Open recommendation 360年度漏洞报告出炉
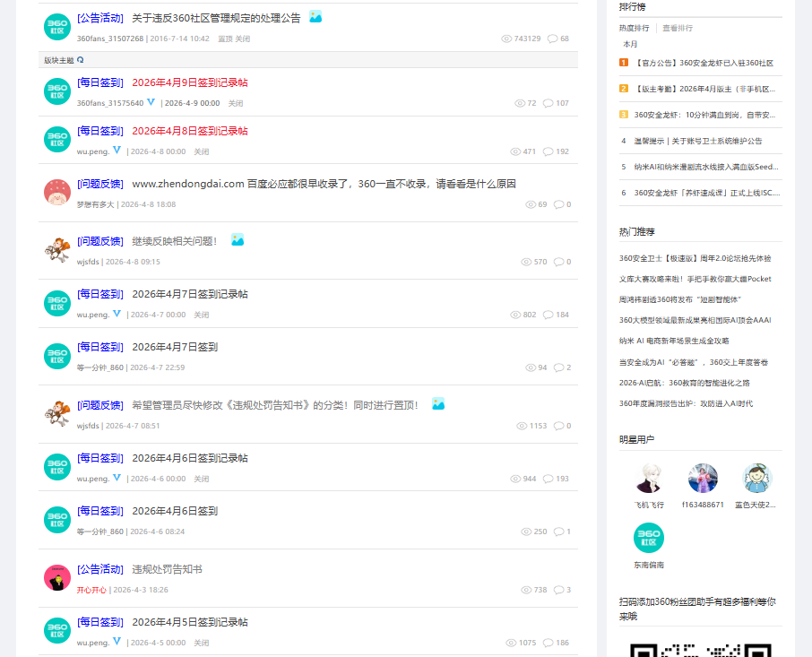Viewport: 812px width, 657px height. (x=687, y=404)
